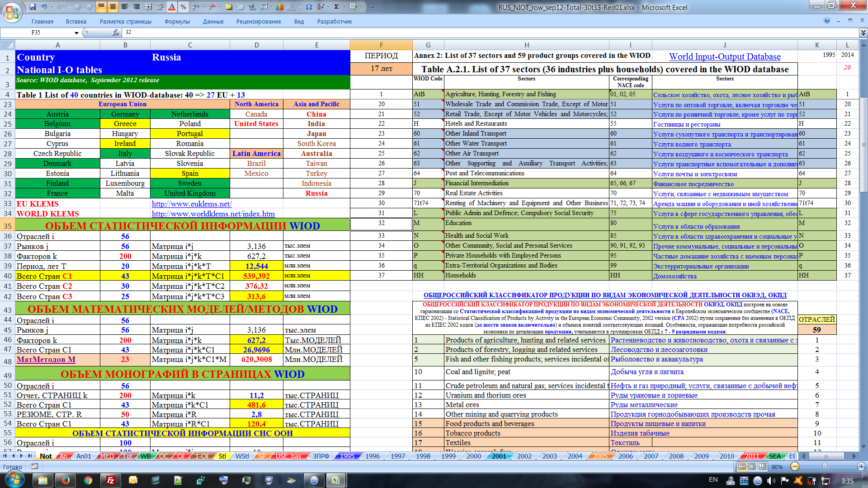Click the font color A icon
This screenshot has height=488, width=868.
171,7
